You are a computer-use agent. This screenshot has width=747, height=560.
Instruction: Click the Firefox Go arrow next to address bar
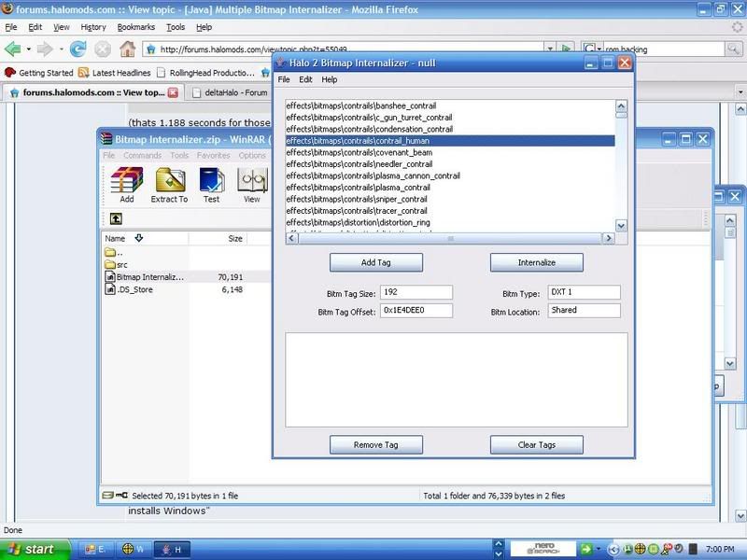point(566,49)
